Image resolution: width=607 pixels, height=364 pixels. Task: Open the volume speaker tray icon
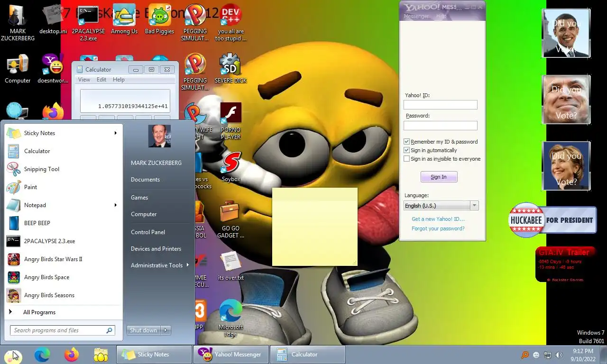559,355
